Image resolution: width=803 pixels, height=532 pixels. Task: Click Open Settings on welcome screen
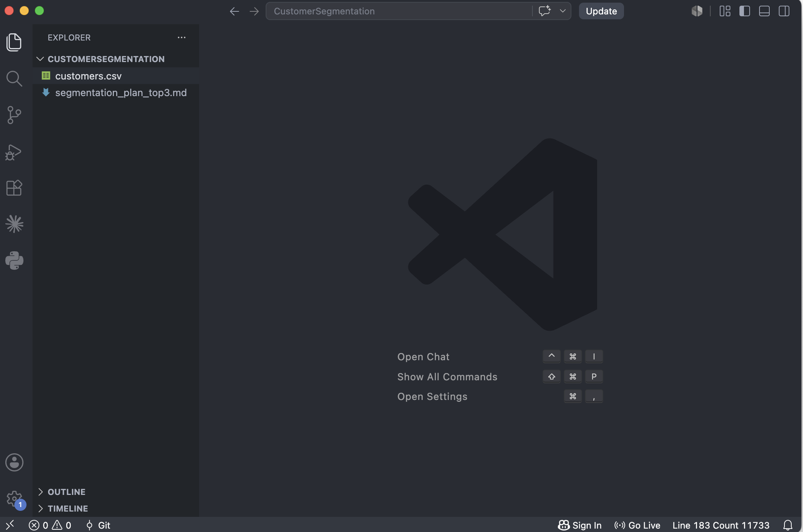tap(432, 397)
